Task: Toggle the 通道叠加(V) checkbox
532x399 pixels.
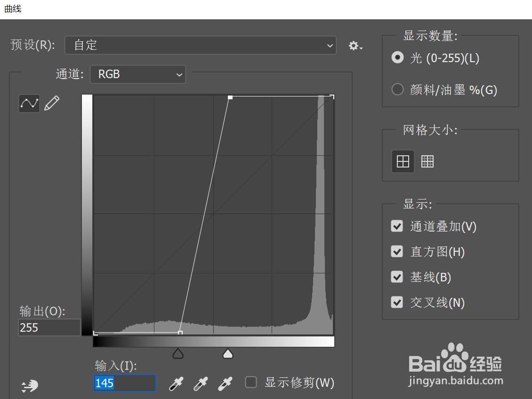Action: (397, 226)
